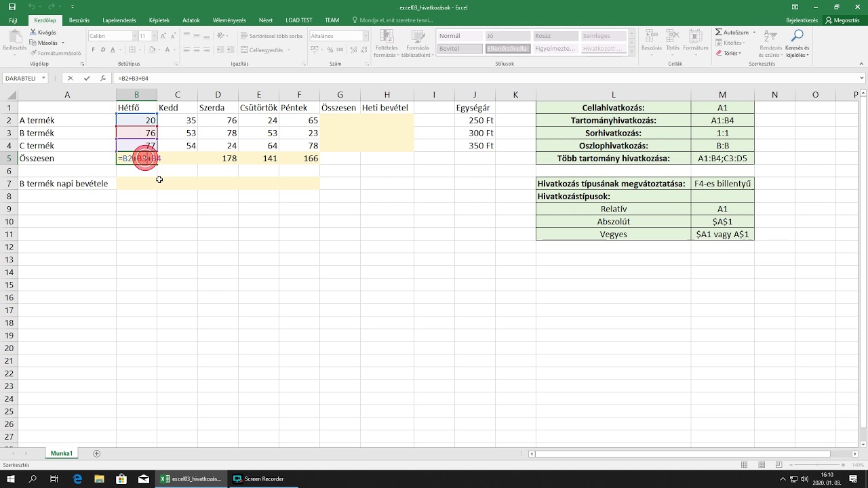The height and width of the screenshot is (488, 868).
Task: Click the AutoSzum sigma icon
Action: click(x=719, y=33)
